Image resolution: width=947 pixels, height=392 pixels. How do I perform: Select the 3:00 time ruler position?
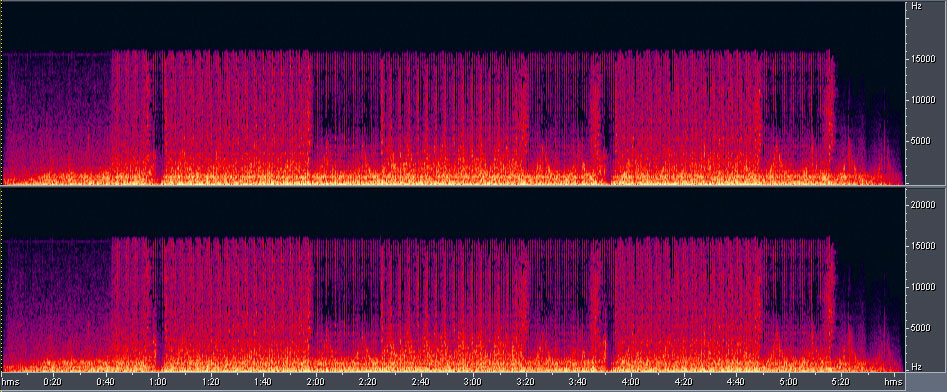[x=474, y=382]
